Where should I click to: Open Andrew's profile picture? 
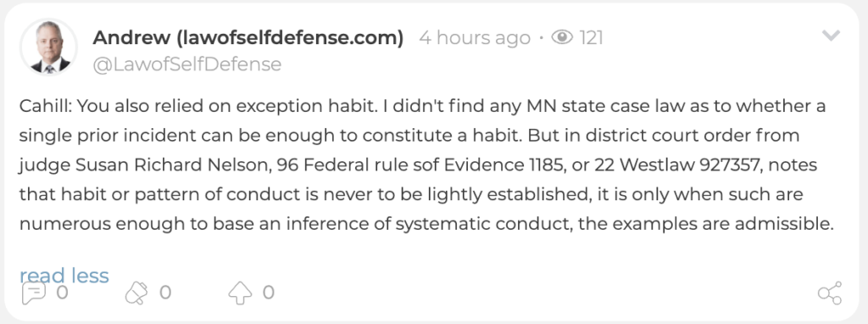pos(48,48)
